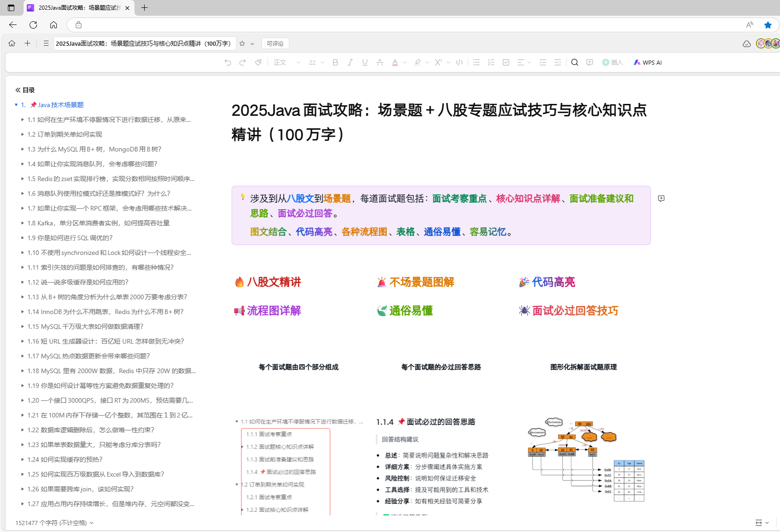
Task: Open 1.24 如何实现缓存的预热
Action: 65,459
